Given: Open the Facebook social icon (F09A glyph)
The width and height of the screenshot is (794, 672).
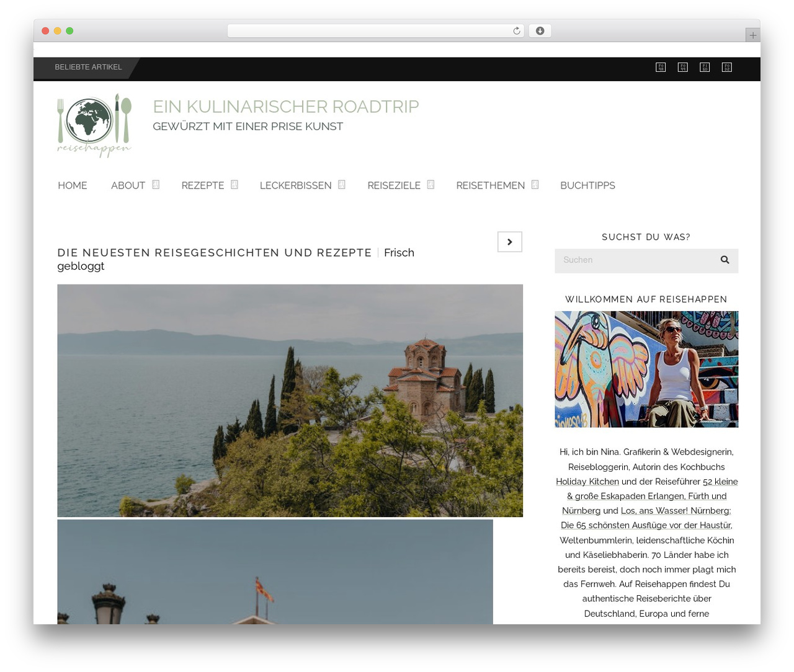Looking at the screenshot, I should click(x=661, y=67).
